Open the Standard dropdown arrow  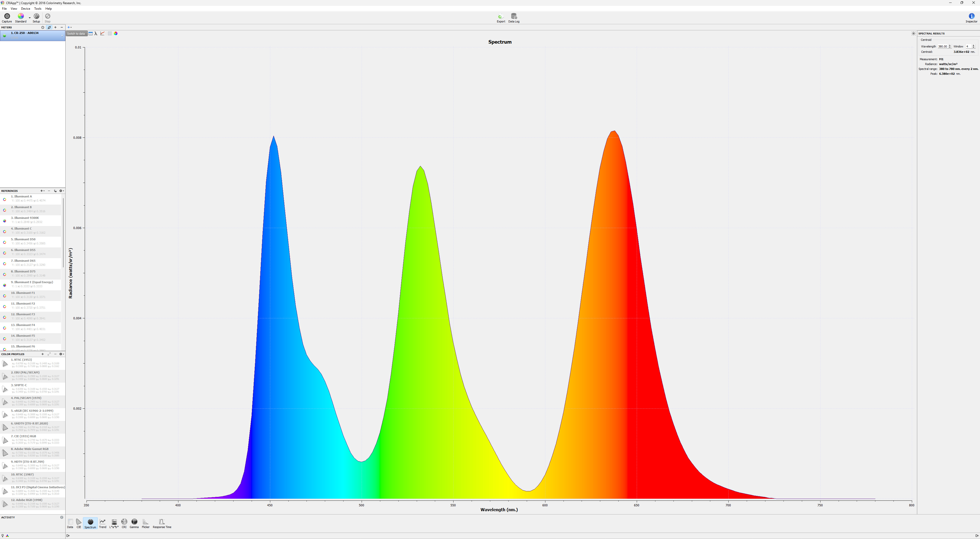pyautogui.click(x=30, y=18)
